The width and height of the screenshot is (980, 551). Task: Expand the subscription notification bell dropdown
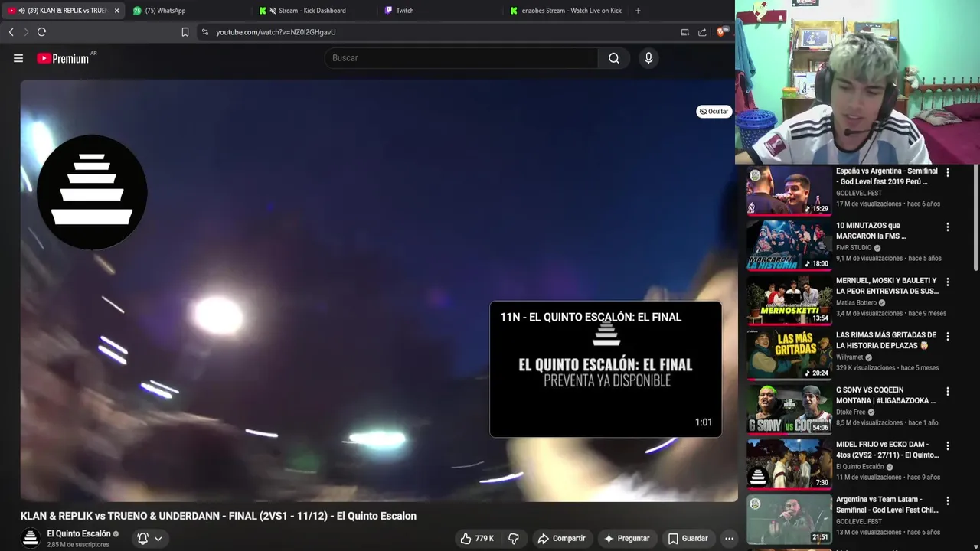coord(150,539)
